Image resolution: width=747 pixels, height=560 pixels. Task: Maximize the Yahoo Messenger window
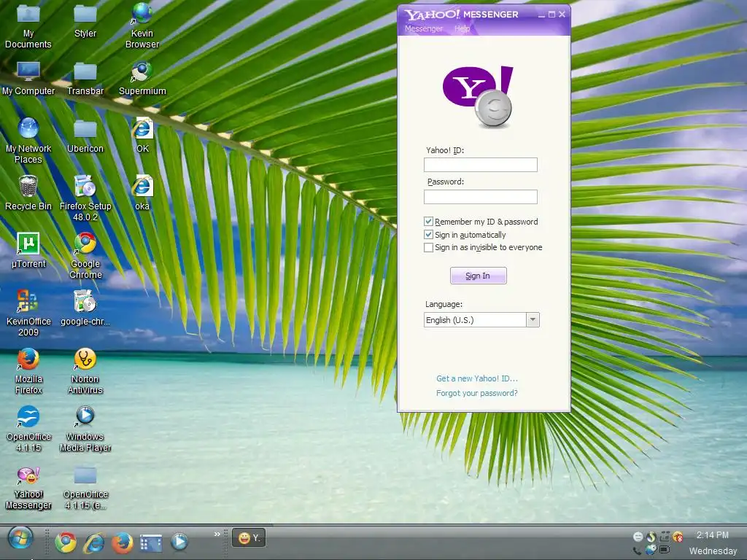point(551,15)
